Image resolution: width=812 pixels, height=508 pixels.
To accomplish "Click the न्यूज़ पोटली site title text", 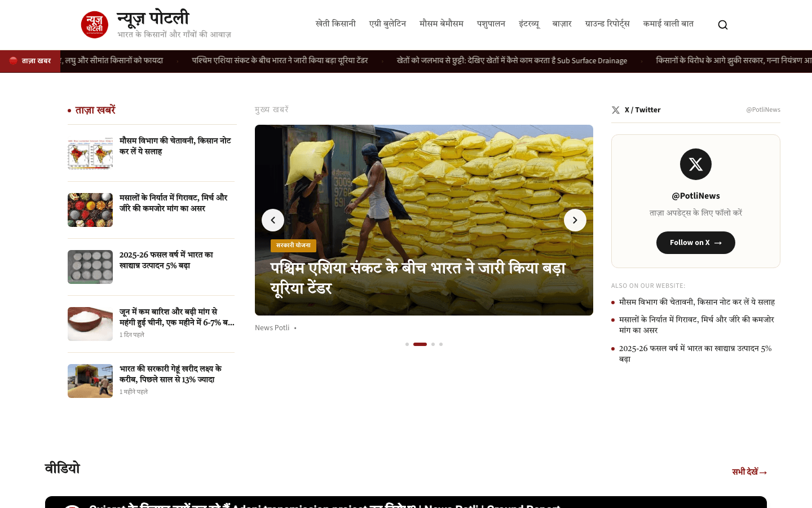I will coord(153,18).
